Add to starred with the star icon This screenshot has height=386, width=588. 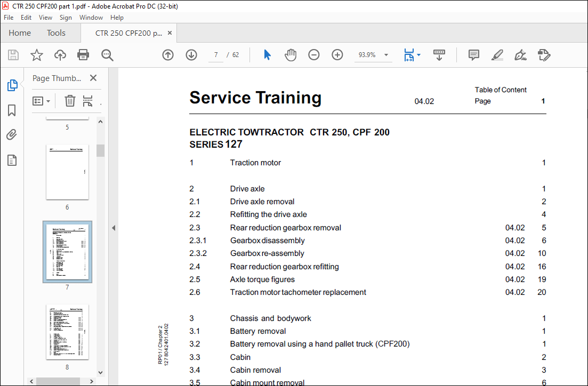coord(37,55)
